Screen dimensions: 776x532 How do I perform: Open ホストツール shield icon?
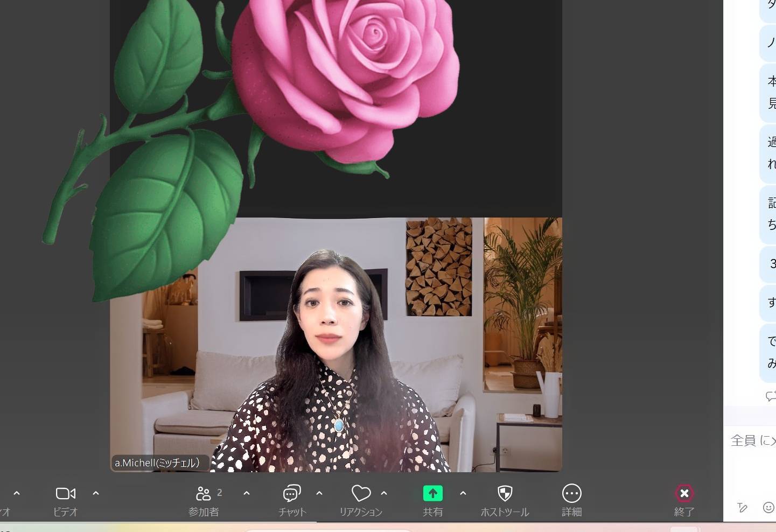pyautogui.click(x=505, y=493)
